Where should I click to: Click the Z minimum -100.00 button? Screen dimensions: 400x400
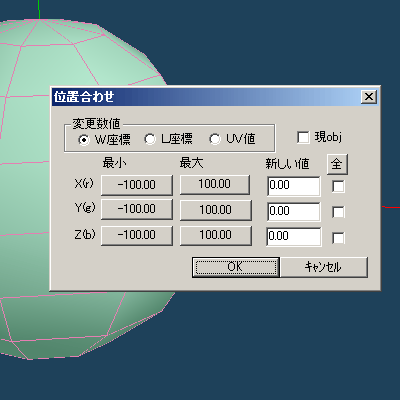137,235
